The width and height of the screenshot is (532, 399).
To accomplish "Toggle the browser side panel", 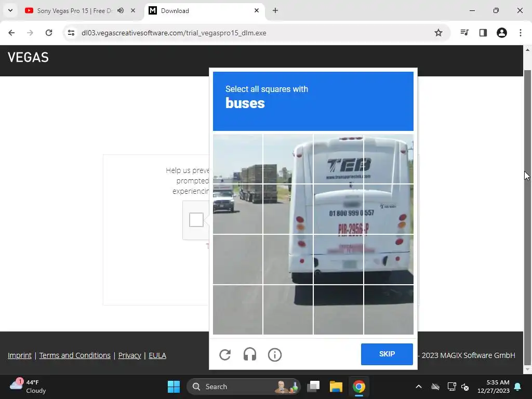I will [483, 33].
